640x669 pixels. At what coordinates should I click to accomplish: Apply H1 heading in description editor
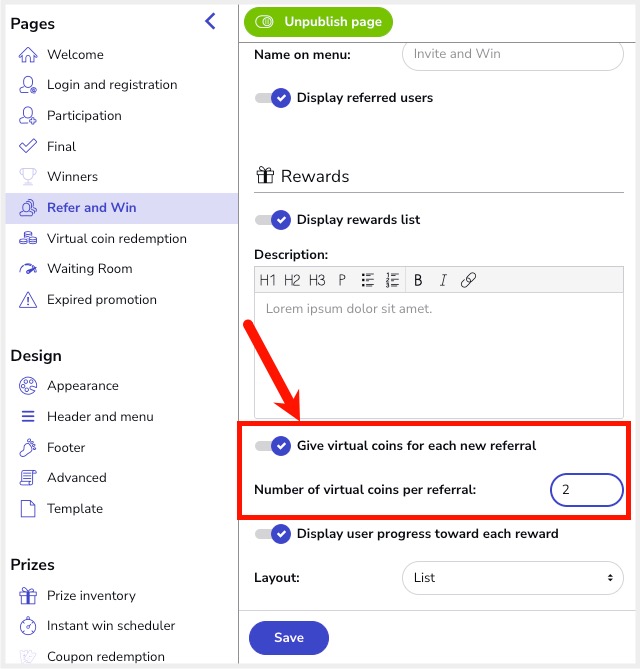(268, 280)
